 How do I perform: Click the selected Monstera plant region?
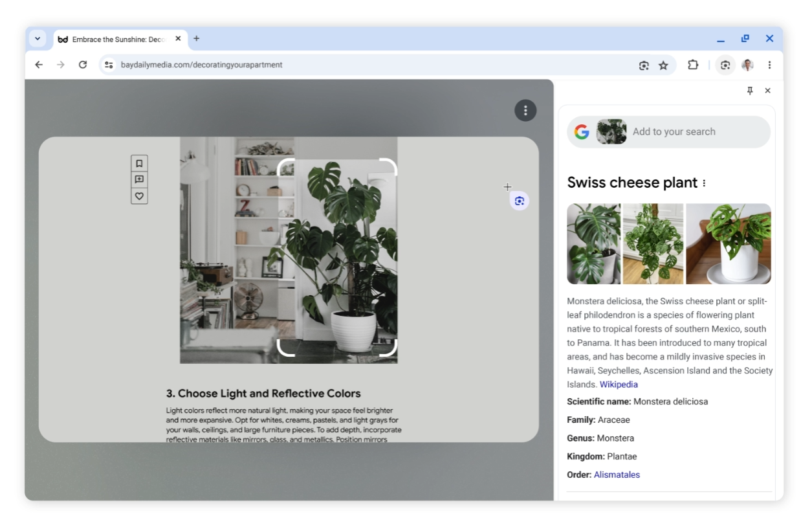[337, 257]
